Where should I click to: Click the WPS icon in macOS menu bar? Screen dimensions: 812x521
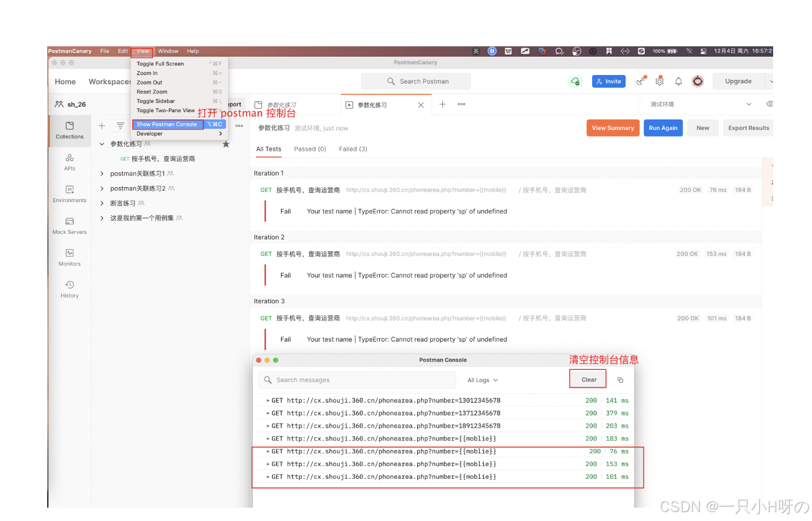[508, 51]
